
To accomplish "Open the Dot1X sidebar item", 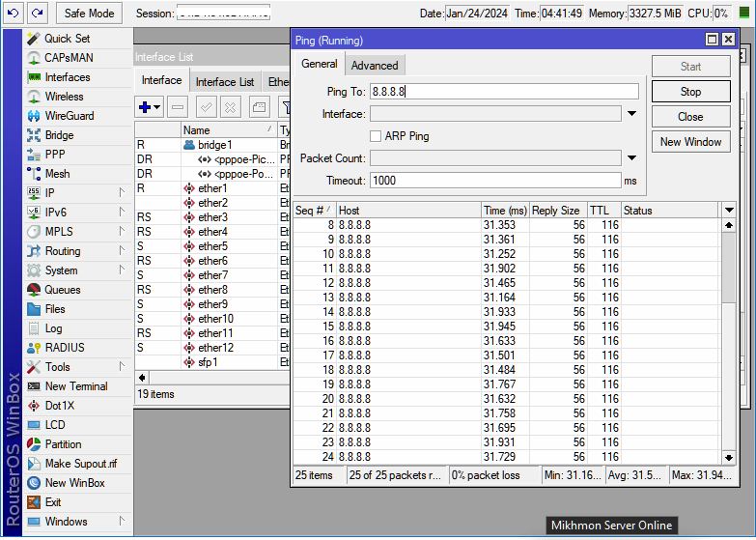I will pyautogui.click(x=59, y=406).
